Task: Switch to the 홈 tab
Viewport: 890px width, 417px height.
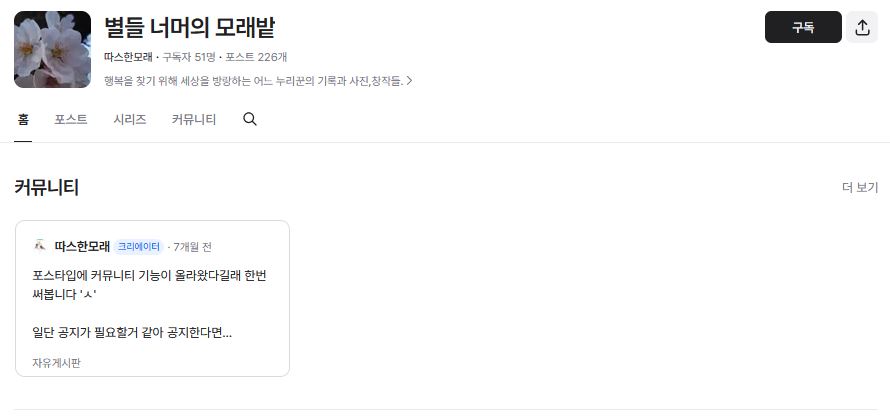Action: (x=23, y=120)
